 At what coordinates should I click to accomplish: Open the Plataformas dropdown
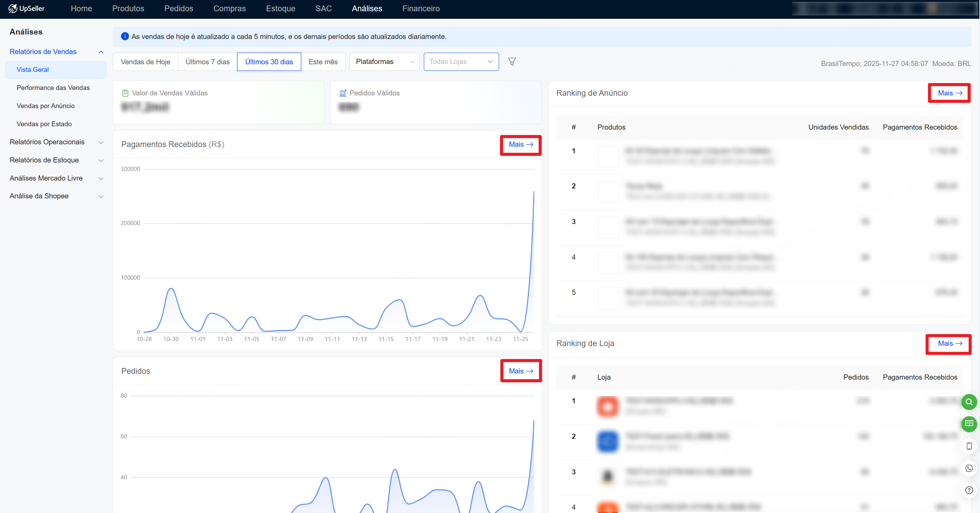384,62
